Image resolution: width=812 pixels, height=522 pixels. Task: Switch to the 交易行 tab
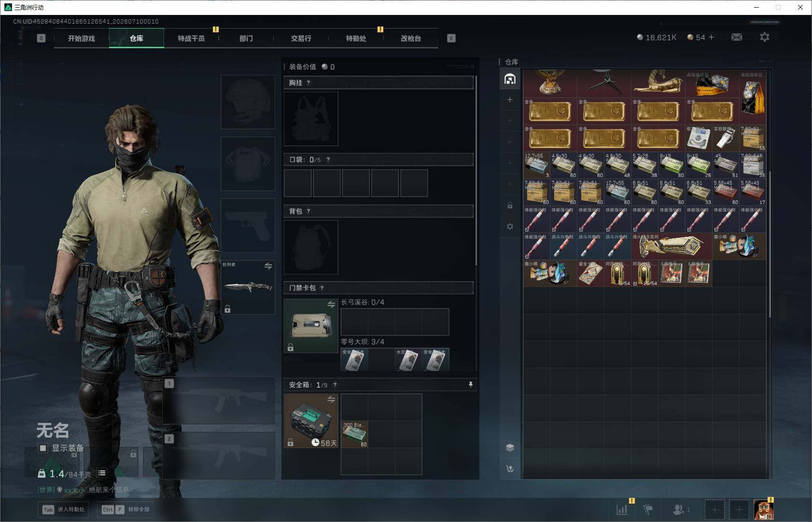(x=301, y=39)
